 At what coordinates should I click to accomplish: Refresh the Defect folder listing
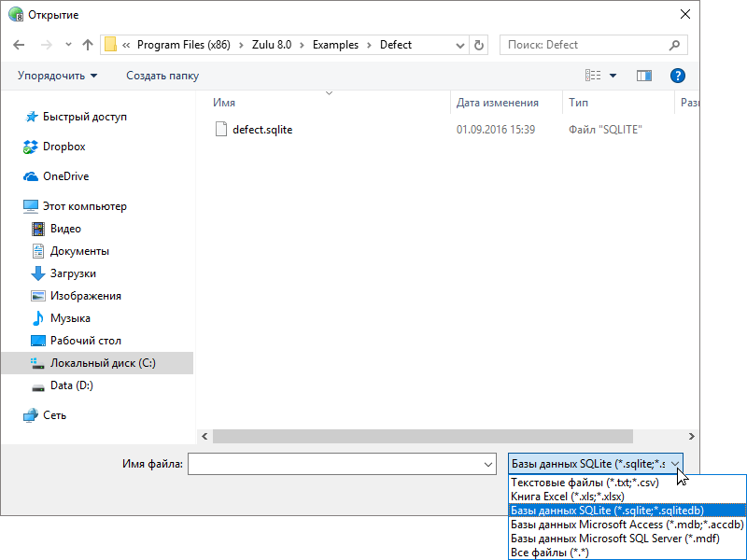[479, 45]
